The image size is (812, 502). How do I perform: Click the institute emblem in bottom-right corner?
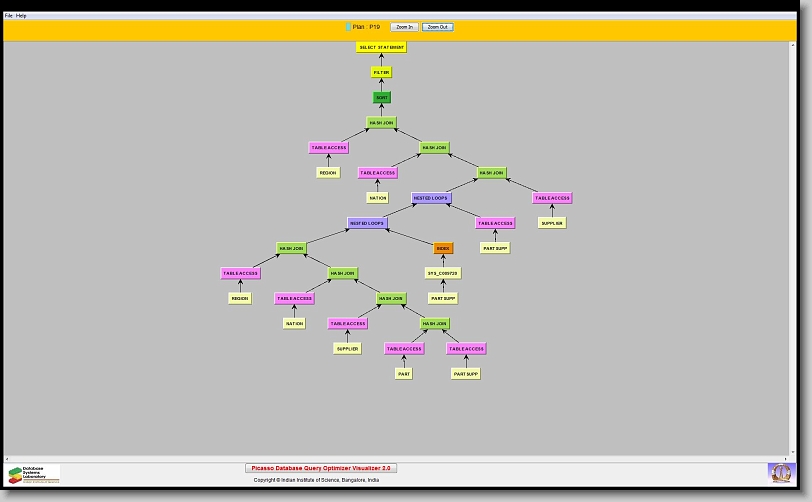pos(780,472)
